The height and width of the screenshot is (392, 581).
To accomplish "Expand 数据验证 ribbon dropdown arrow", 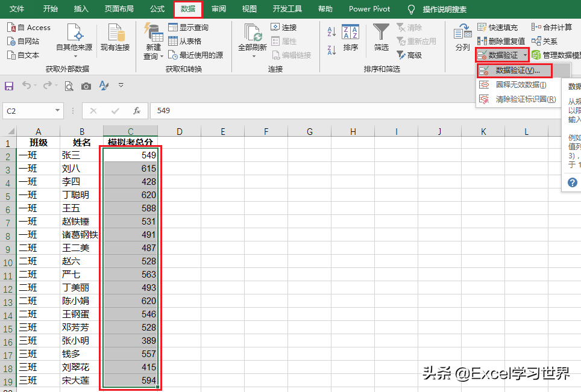I will point(525,55).
